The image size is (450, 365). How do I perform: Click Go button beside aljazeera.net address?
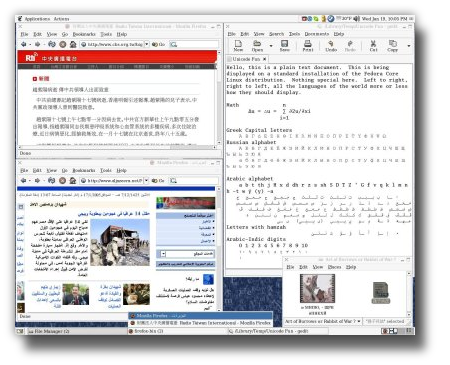click(x=158, y=181)
